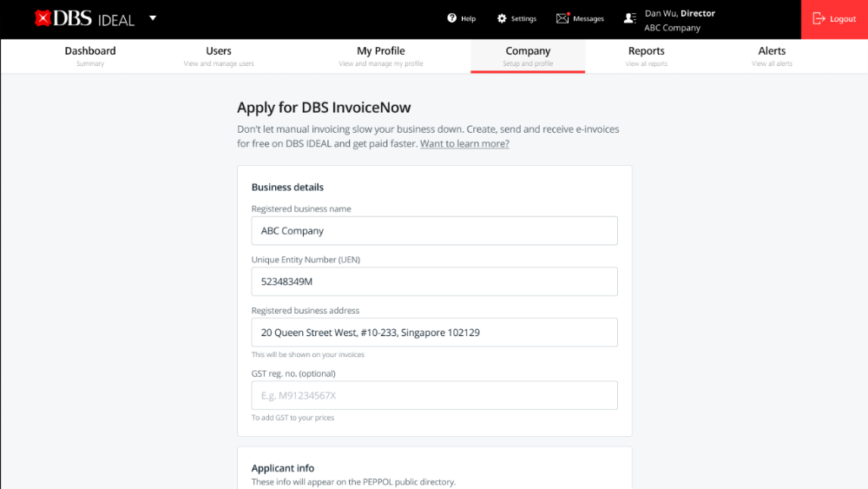Open the Help question mark icon

tap(451, 18)
